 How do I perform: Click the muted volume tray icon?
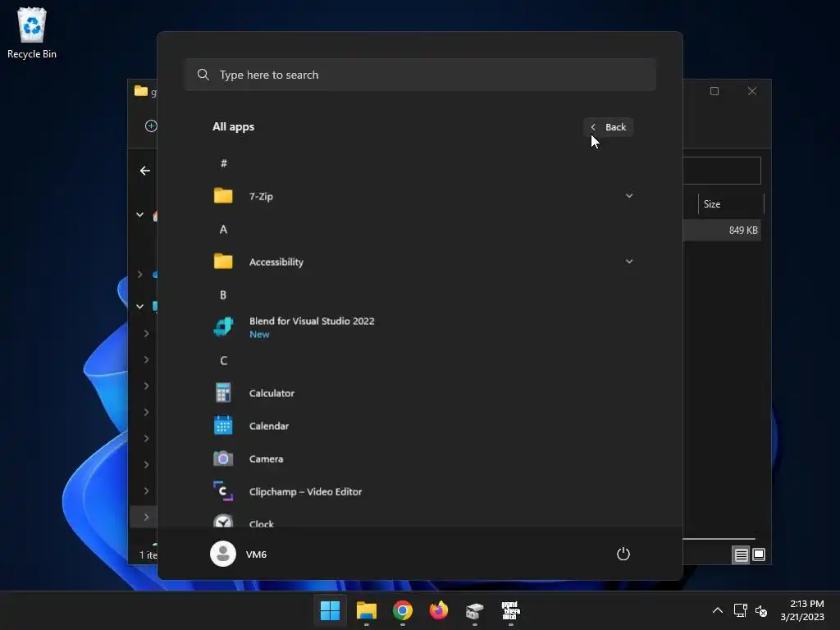[x=760, y=610]
